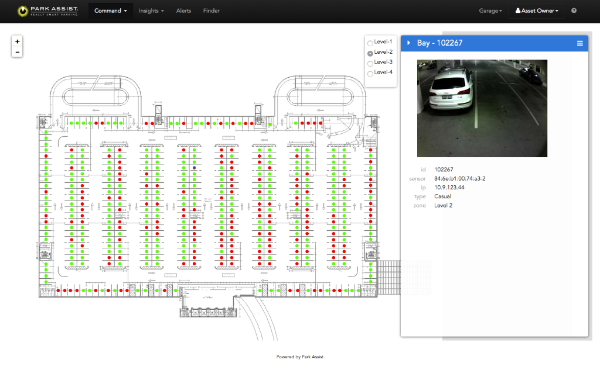Open the Garage dropdown

pos(490,11)
